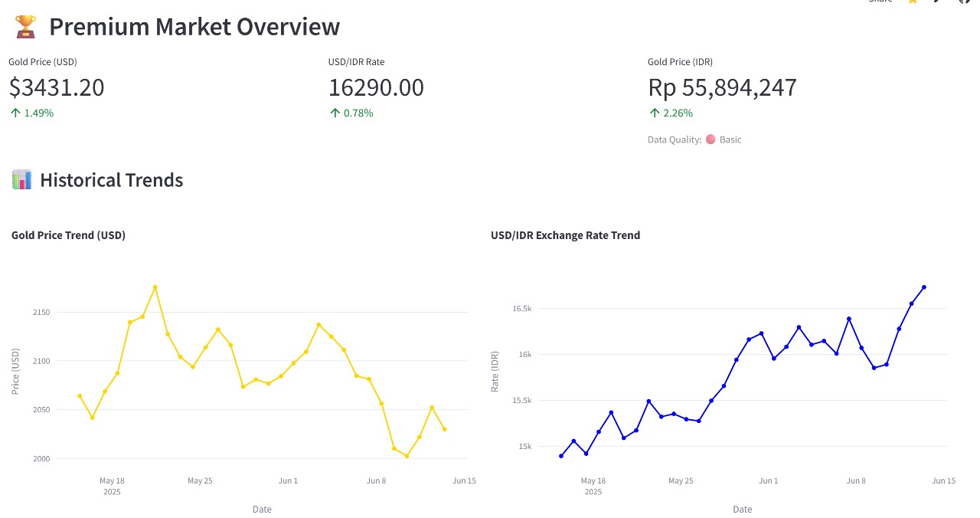Click the Rp 55,894,247 gold price value
Screen dimensions: 980x518
(x=722, y=87)
